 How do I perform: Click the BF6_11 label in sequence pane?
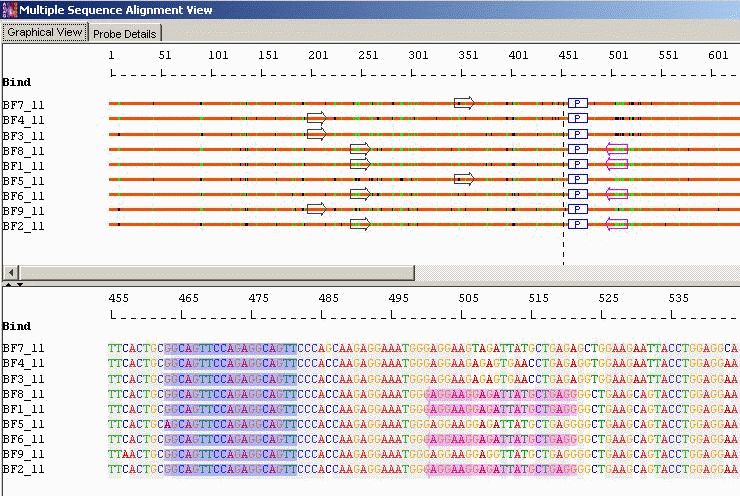pyautogui.click(x=23, y=439)
